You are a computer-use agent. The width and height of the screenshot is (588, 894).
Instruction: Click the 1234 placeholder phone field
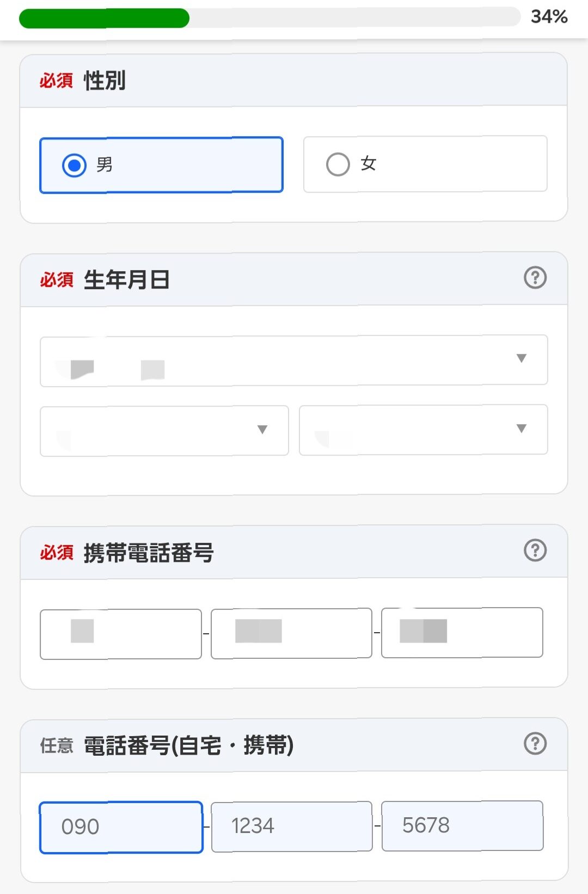291,826
